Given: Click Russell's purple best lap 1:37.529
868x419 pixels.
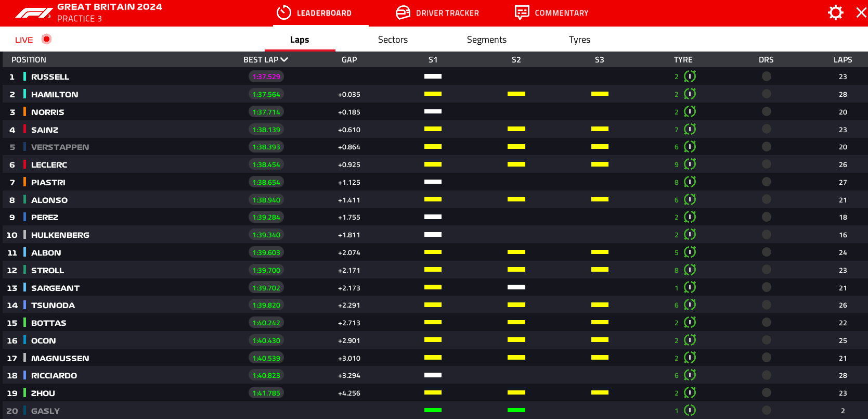Looking at the screenshot, I should (266, 77).
